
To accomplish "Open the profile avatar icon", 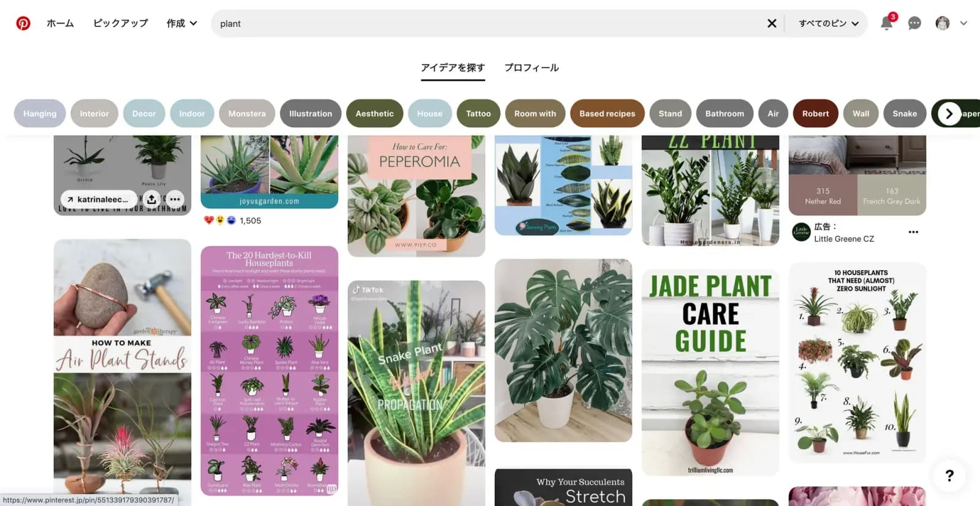I will point(943,23).
